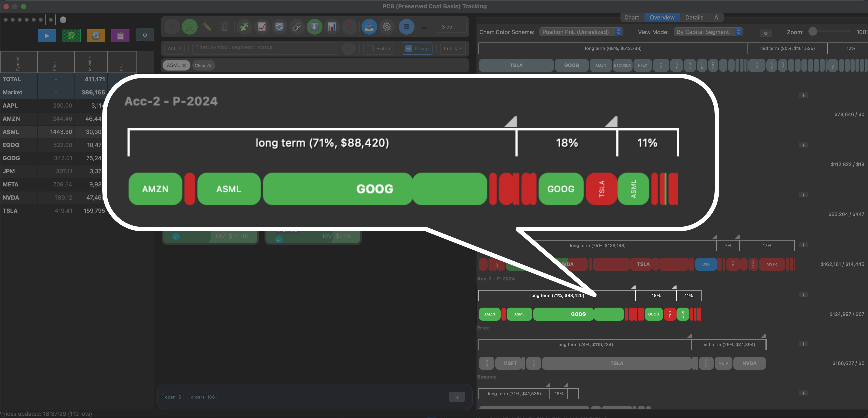
Task: Click the long term (68%, $513,733) segment label
Action: [613, 48]
